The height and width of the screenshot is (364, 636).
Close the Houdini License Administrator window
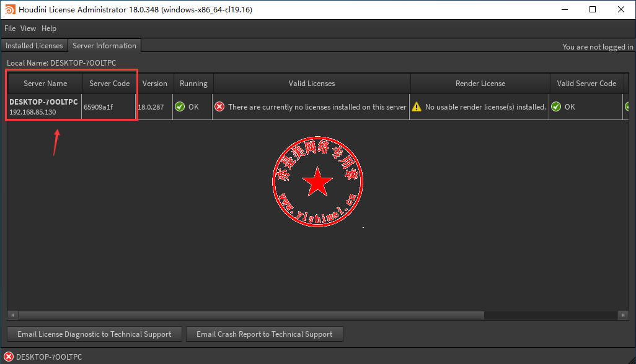(x=621, y=10)
